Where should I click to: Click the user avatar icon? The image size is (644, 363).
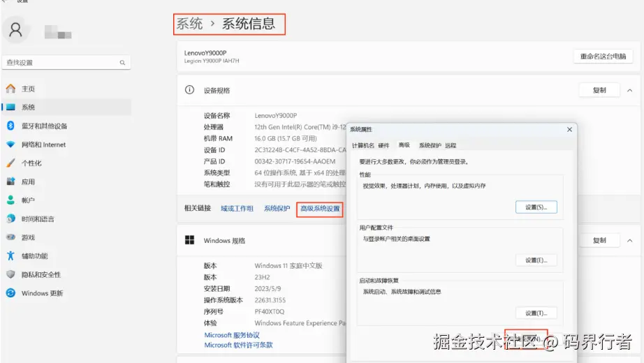click(x=15, y=29)
